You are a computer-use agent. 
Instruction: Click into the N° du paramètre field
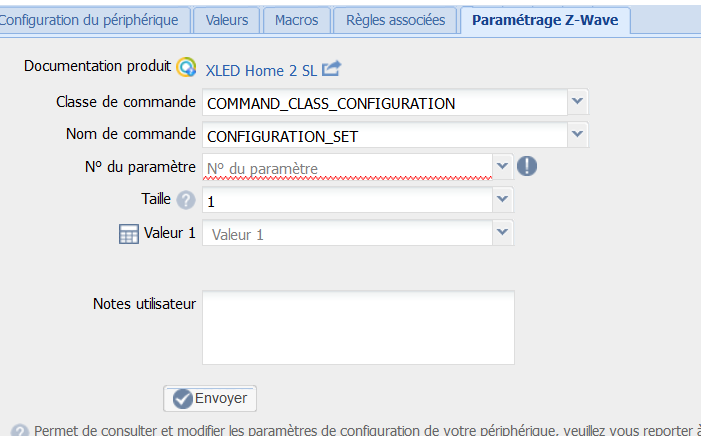coord(347,167)
